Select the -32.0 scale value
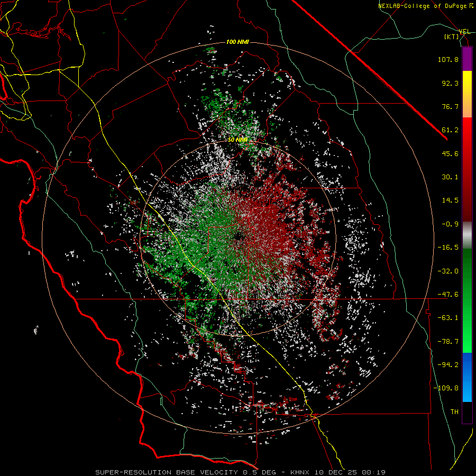 click(x=448, y=271)
